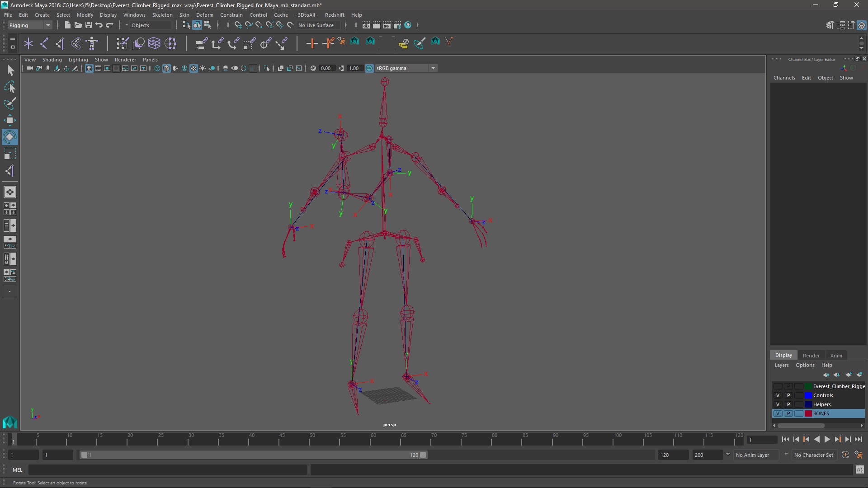This screenshot has width=868, height=488.
Task: Click the New Scene icon
Action: click(67, 25)
